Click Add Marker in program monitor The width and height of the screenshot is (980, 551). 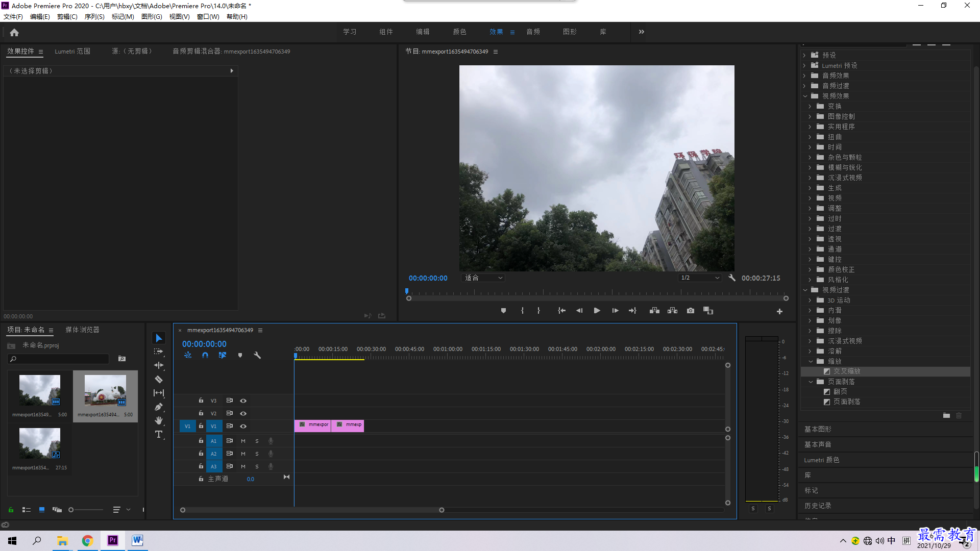(x=503, y=311)
